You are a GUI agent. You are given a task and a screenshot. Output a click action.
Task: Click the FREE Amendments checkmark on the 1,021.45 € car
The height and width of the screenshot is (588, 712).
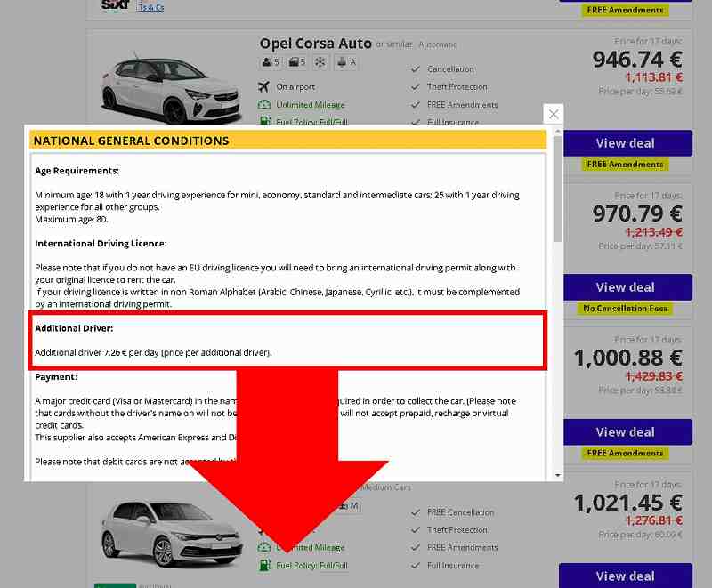click(x=415, y=548)
